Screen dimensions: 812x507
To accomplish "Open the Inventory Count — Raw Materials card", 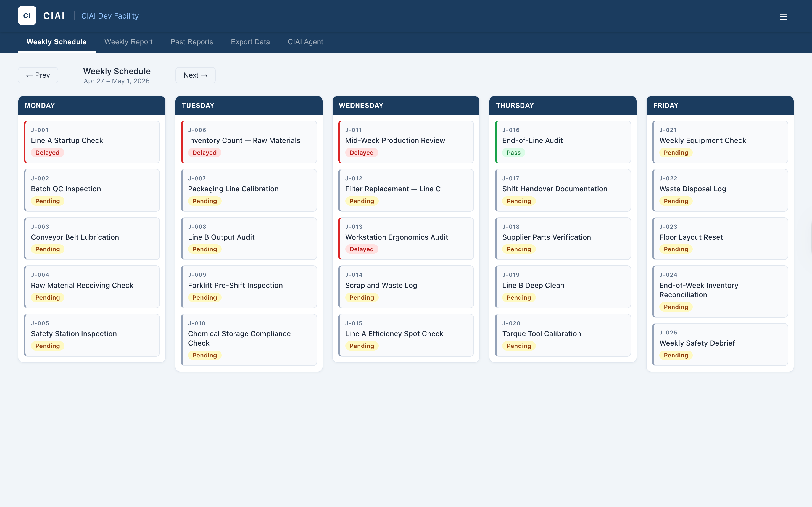I will pos(249,142).
